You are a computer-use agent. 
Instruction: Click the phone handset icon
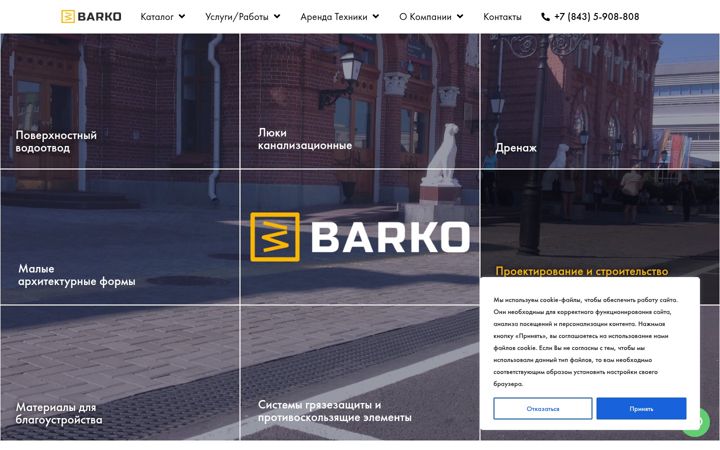pos(545,17)
